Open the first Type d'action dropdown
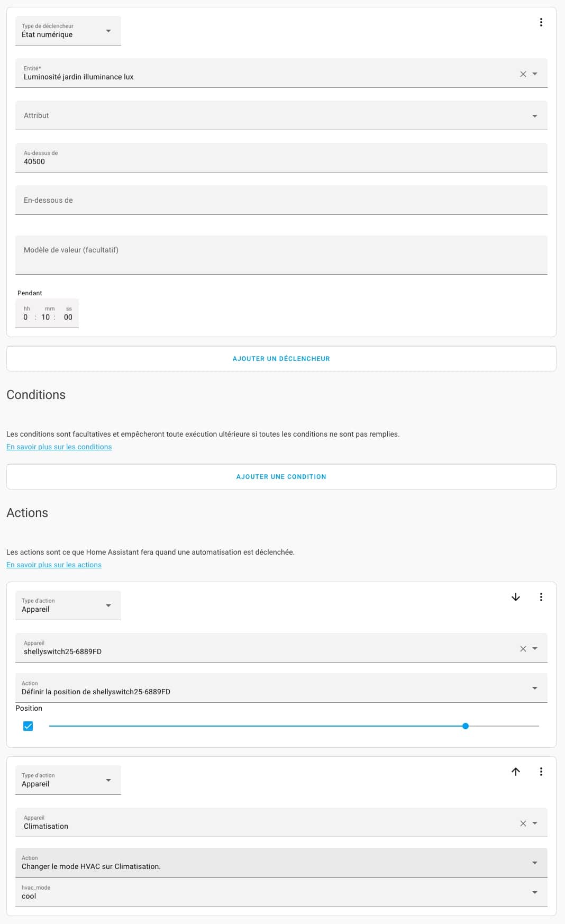Viewport: 565px width, 924px height. coord(68,605)
